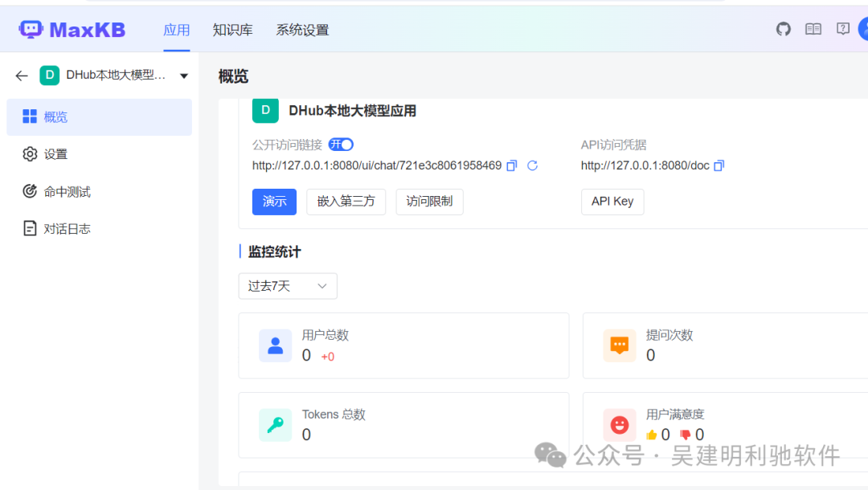
Task: Open the http://127.0.0.1:8080/doc link
Action: click(x=645, y=165)
